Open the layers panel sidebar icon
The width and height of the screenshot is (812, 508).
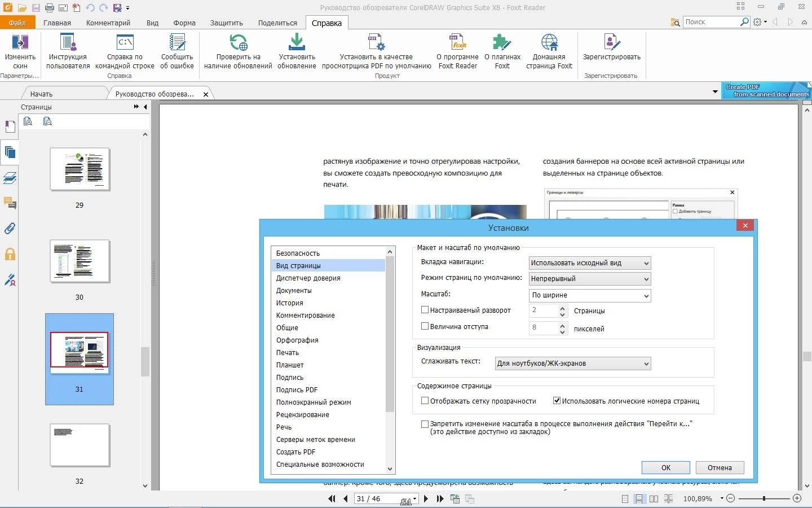[10, 178]
